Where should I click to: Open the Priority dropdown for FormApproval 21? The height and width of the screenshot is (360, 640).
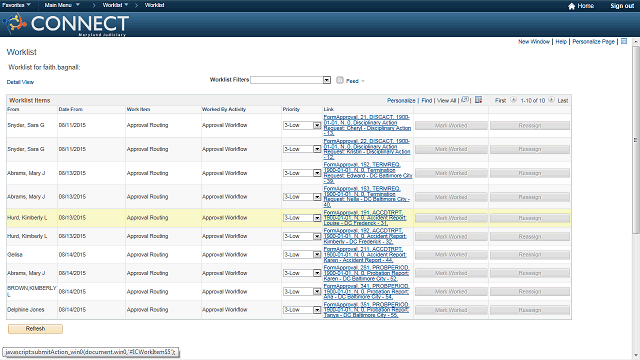click(302, 125)
